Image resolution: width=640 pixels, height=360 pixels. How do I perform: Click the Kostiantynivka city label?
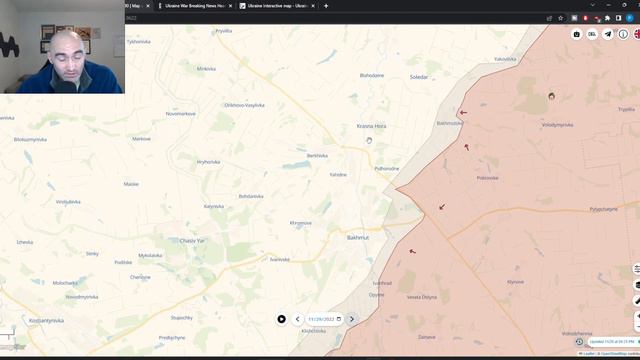47,320
